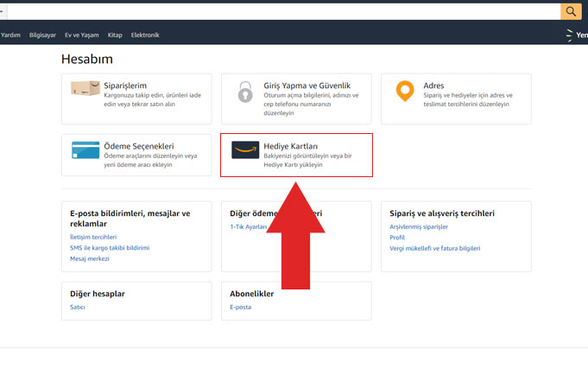The height and width of the screenshot is (375, 588).
Task: Click the Profil link
Action: pyautogui.click(x=397, y=237)
